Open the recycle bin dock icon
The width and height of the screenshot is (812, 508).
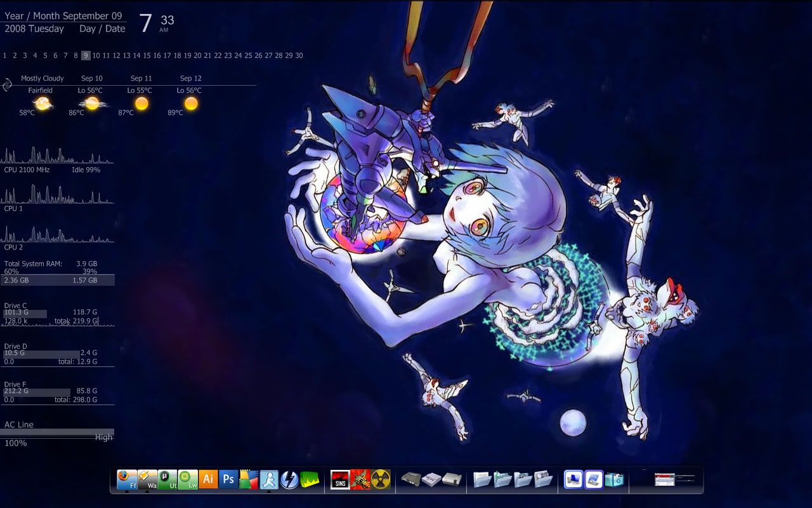tap(614, 479)
